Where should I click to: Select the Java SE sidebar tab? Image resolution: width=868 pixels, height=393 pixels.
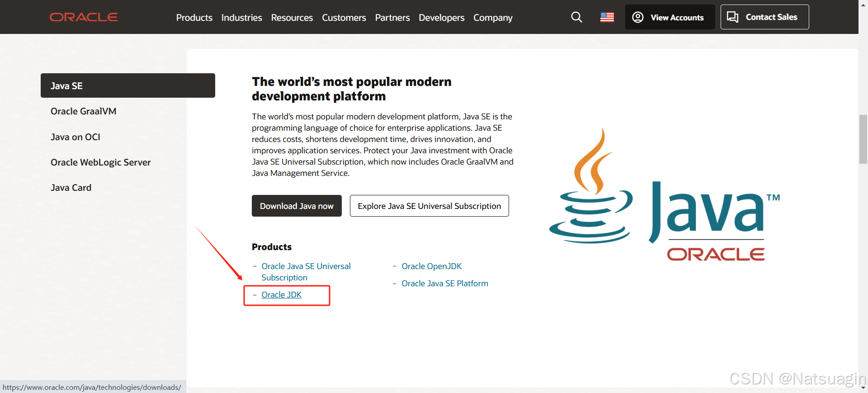128,85
